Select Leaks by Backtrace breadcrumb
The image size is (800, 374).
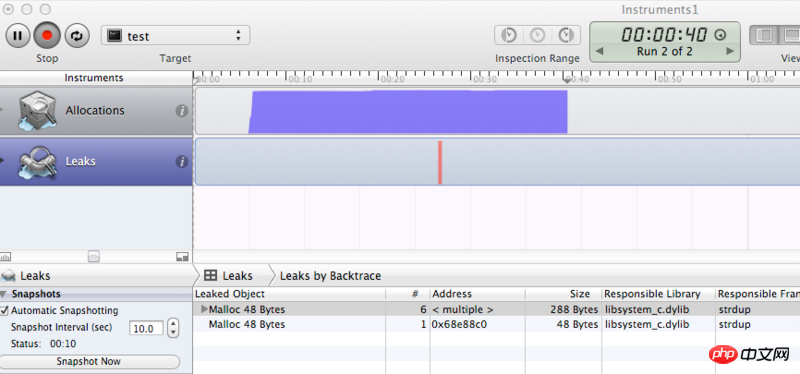tap(331, 276)
